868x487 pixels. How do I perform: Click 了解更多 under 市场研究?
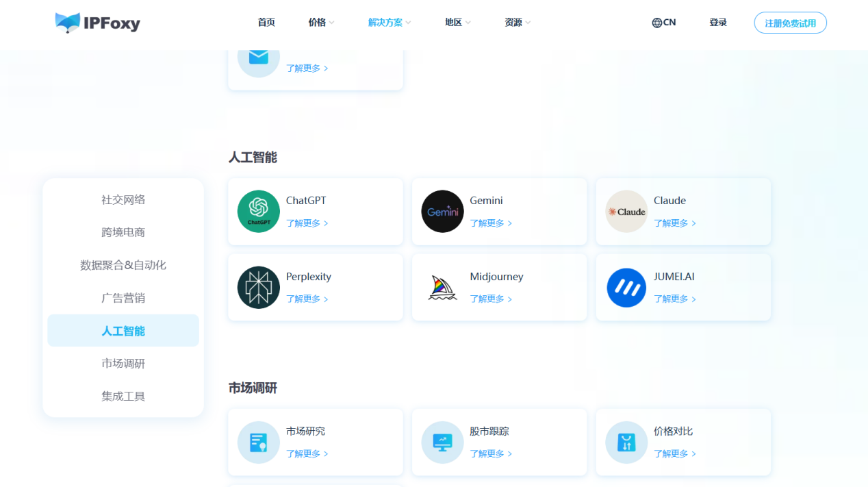[307, 454]
